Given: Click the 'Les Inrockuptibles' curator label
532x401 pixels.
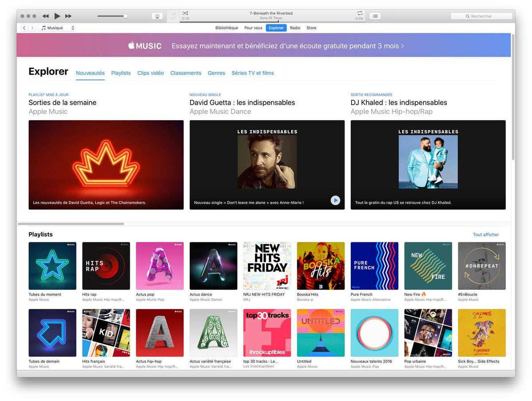Looking at the screenshot, I should 258,366.
